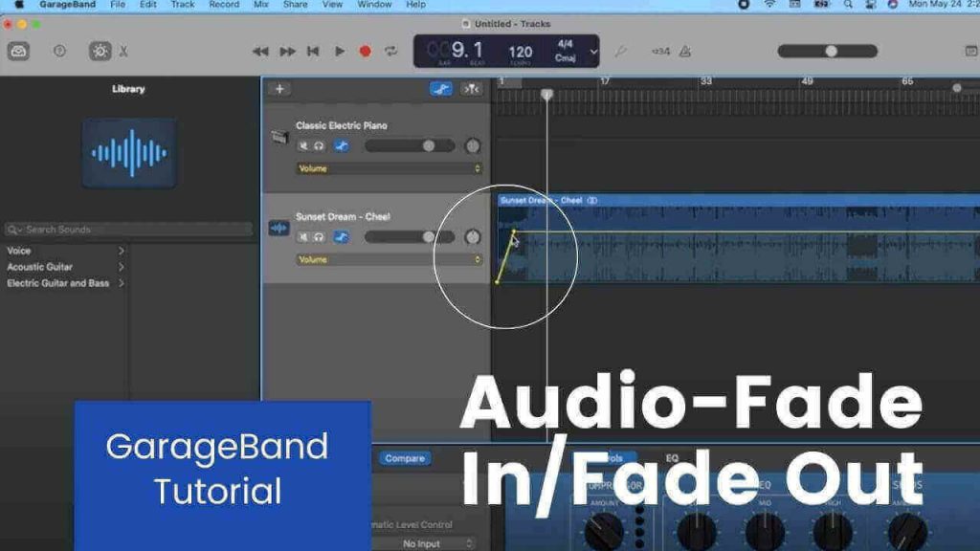Click the metronome icon near the LCD display
980x551 pixels.
click(683, 51)
